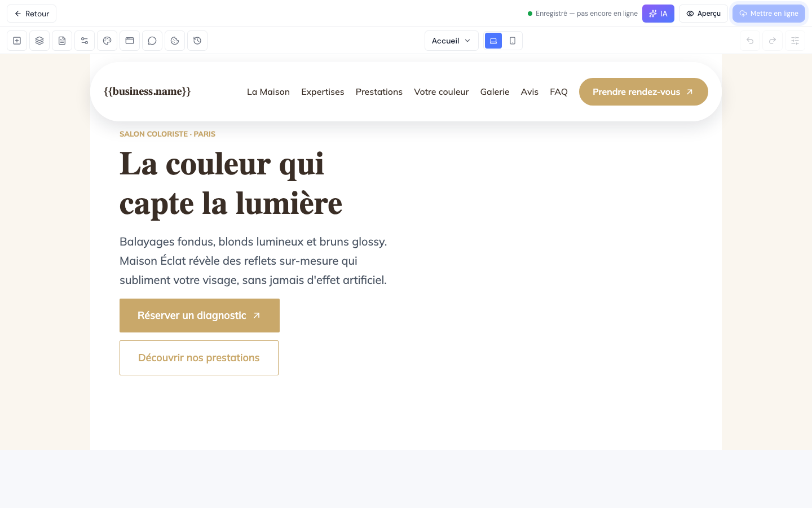Open the chat bubble icon

click(x=152, y=41)
